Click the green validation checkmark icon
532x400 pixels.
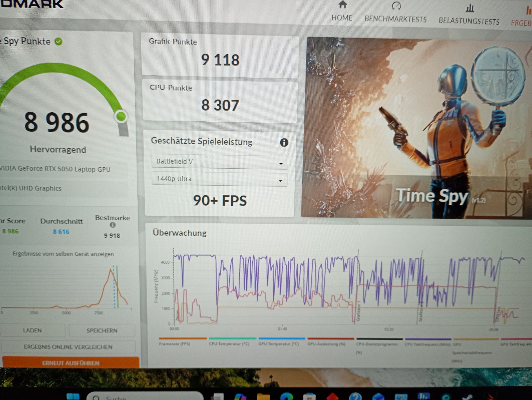(58, 42)
